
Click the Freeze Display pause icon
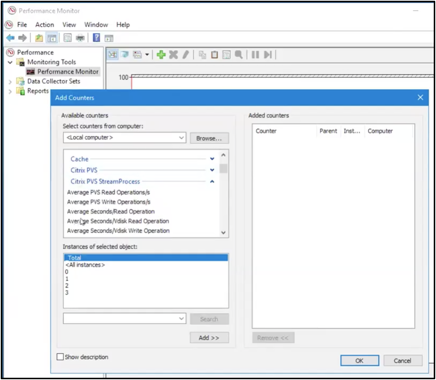click(255, 54)
